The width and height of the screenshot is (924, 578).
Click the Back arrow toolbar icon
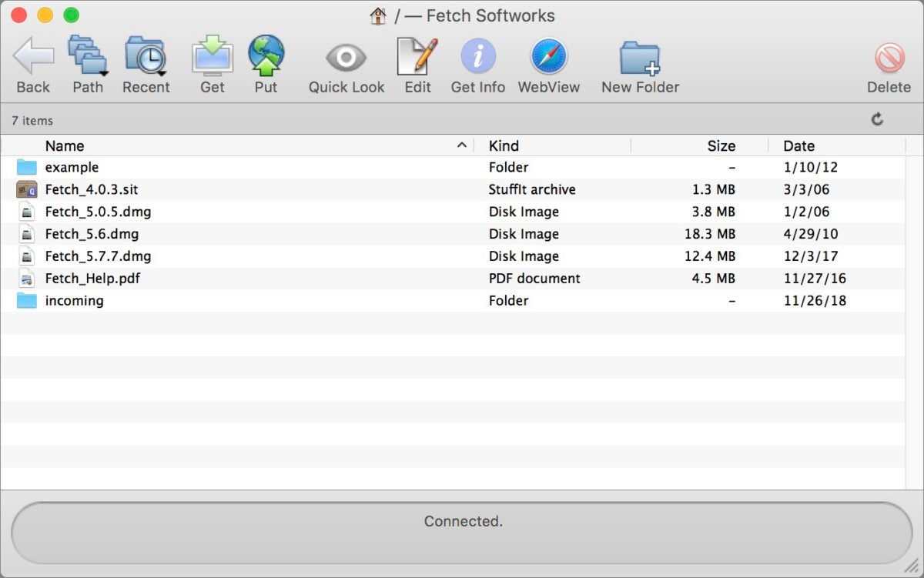[x=33, y=56]
